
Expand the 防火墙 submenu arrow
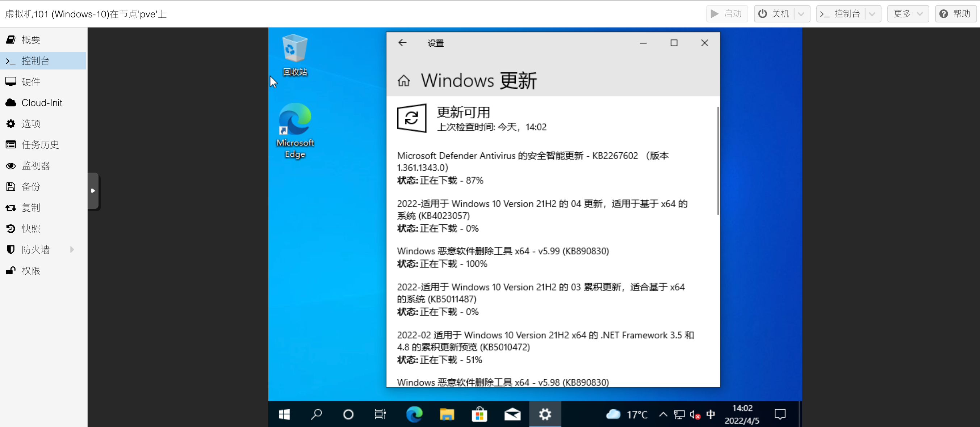pyautogui.click(x=72, y=249)
